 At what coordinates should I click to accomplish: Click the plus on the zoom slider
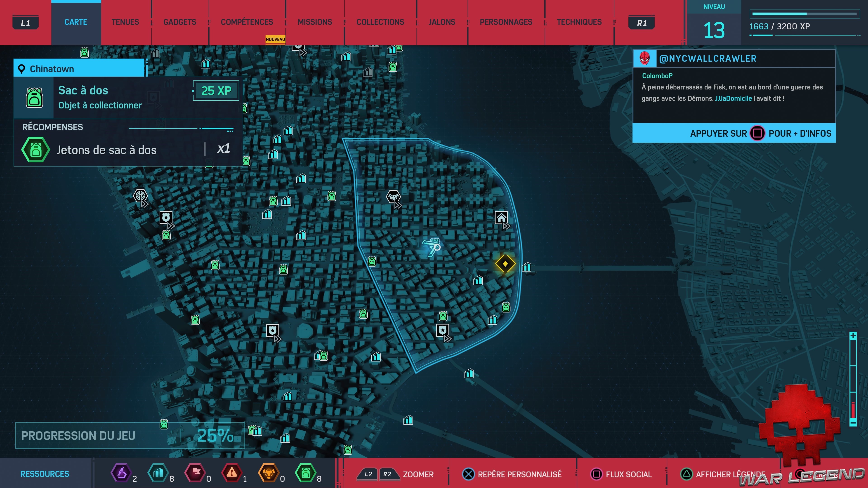tap(853, 336)
